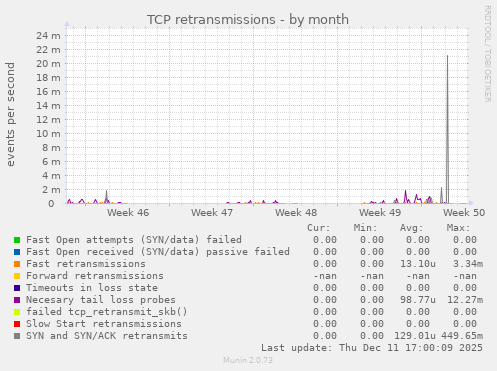Click the 'Min:' column header
The width and height of the screenshot is (497, 371).
coord(365,228)
